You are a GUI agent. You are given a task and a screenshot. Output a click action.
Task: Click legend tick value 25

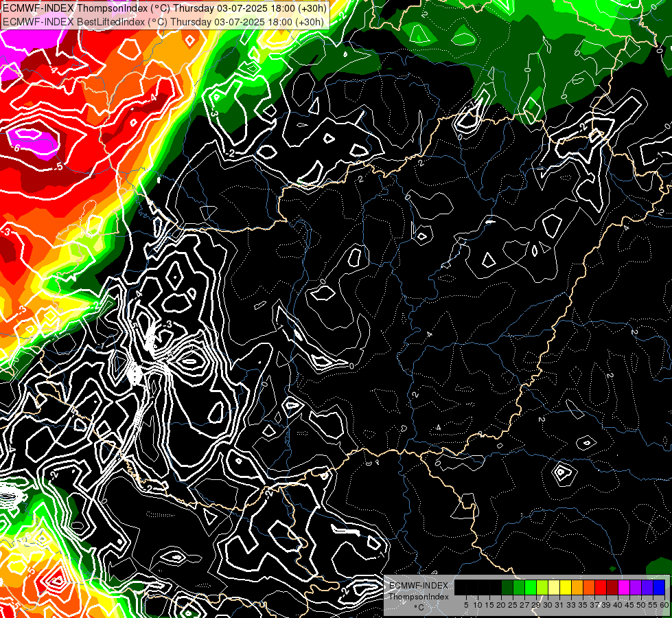(x=513, y=605)
